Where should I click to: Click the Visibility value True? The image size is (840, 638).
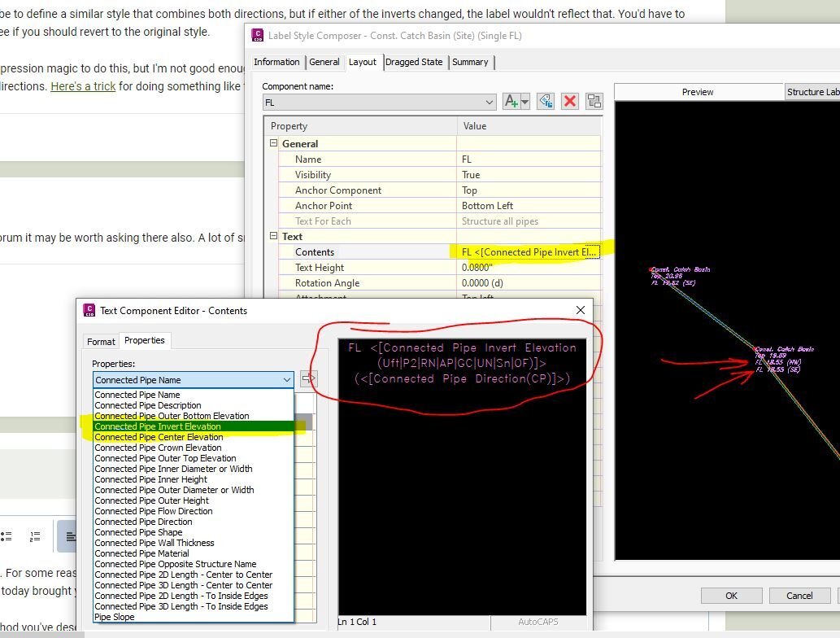529,175
